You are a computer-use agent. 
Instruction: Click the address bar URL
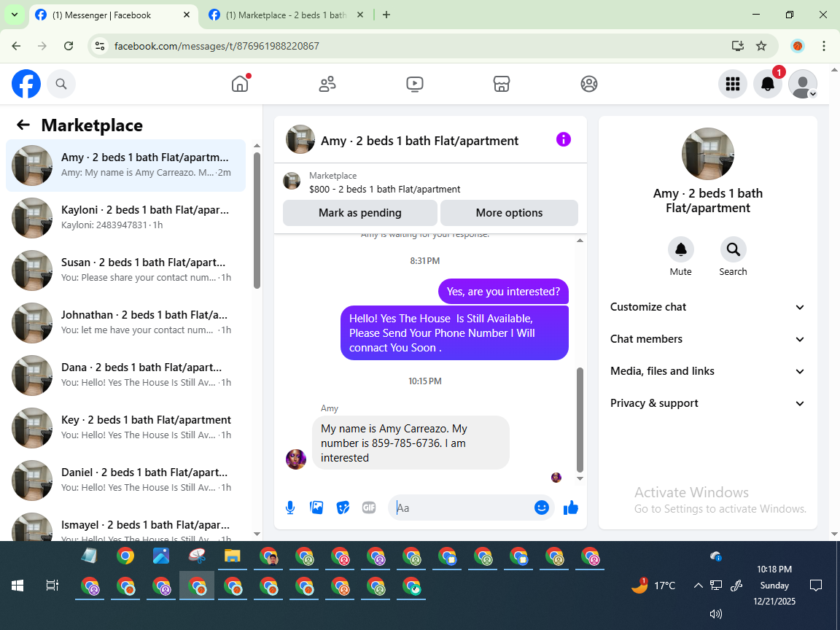pos(217,46)
